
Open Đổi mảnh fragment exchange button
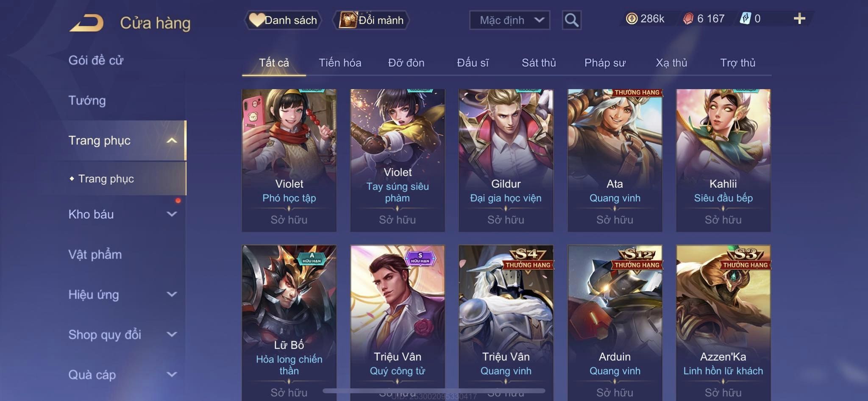point(372,20)
